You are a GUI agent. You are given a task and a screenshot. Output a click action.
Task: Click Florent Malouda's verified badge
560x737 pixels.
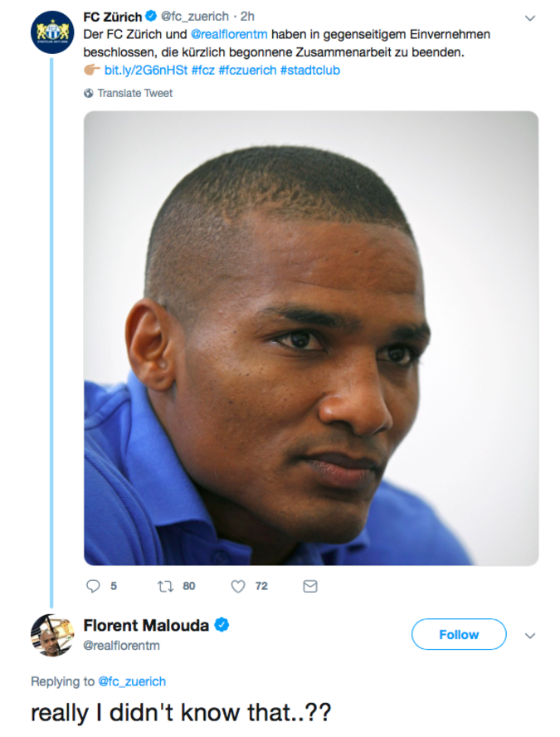[x=223, y=625]
